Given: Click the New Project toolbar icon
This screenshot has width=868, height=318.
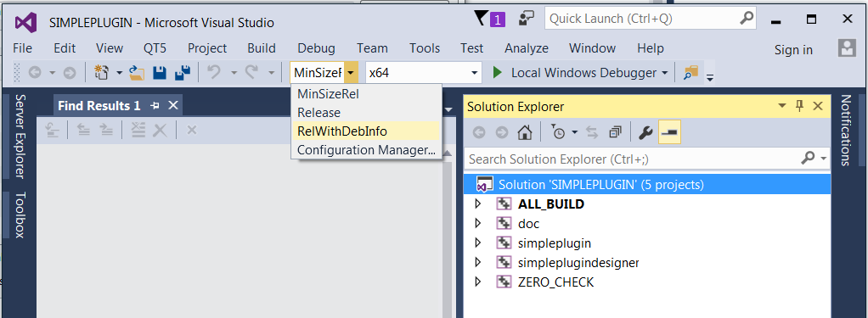Looking at the screenshot, I should point(101,72).
